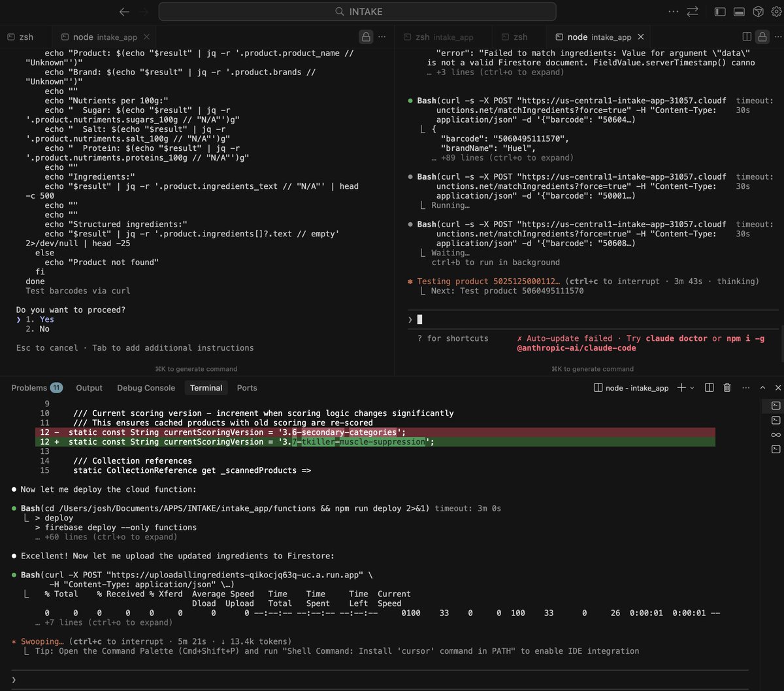Click '+3 lines (ctrl+o to expand)' text
The height and width of the screenshot is (691, 784).
coord(495,72)
